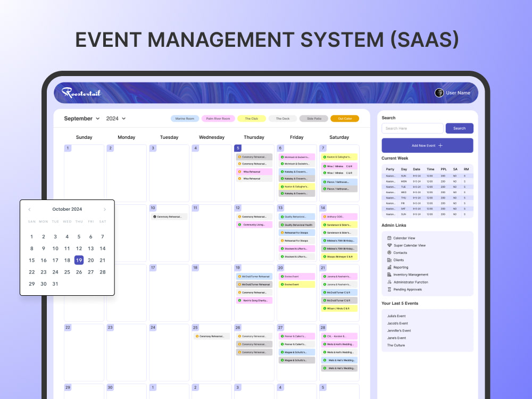
Task: Select the Side Patio gray filter pill
Action: 314,119
